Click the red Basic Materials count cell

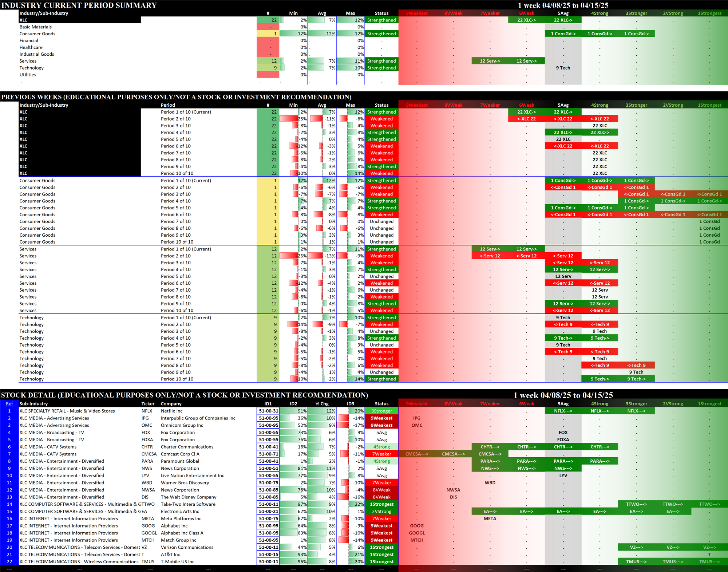click(268, 27)
